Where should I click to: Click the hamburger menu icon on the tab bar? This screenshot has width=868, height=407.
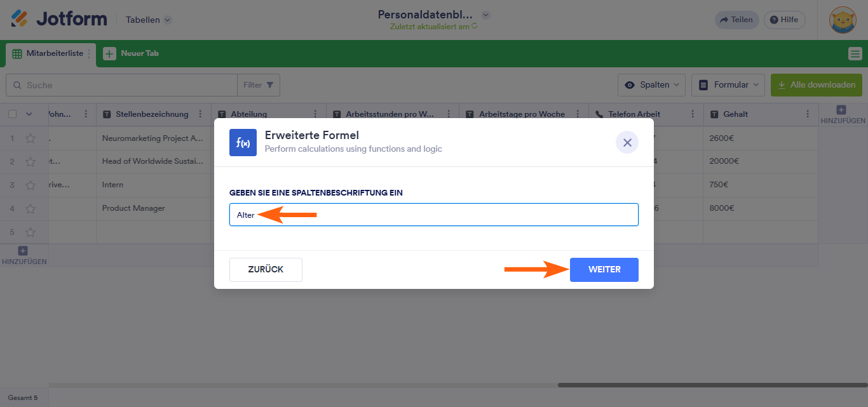coord(855,54)
